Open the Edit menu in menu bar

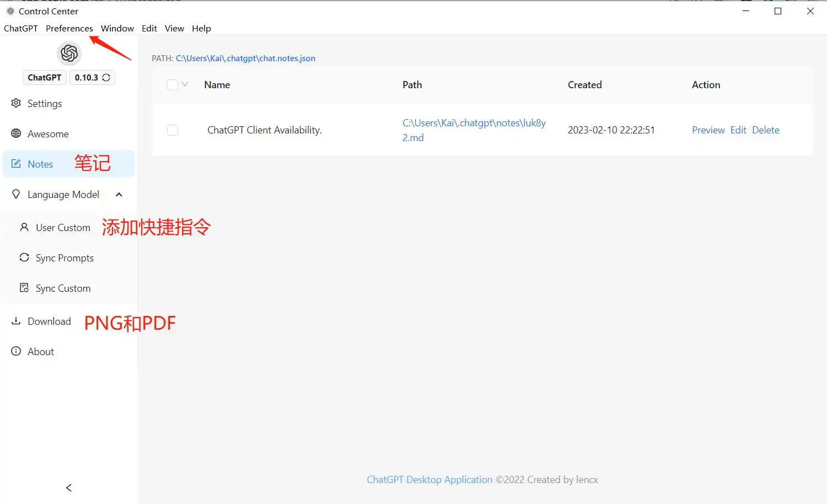(x=149, y=28)
